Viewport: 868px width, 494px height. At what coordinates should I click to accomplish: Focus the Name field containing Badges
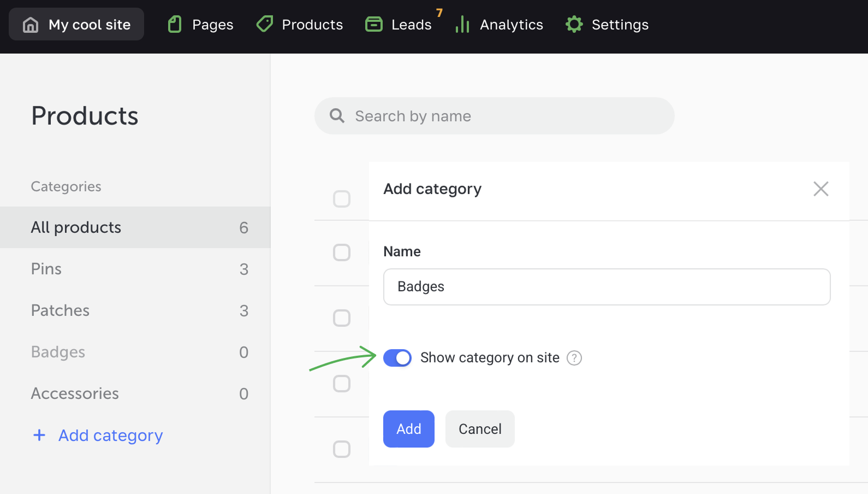[607, 287]
